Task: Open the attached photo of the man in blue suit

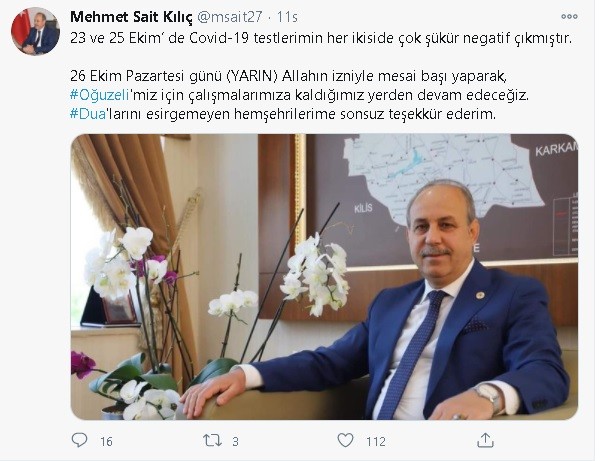Action: pyautogui.click(x=324, y=277)
